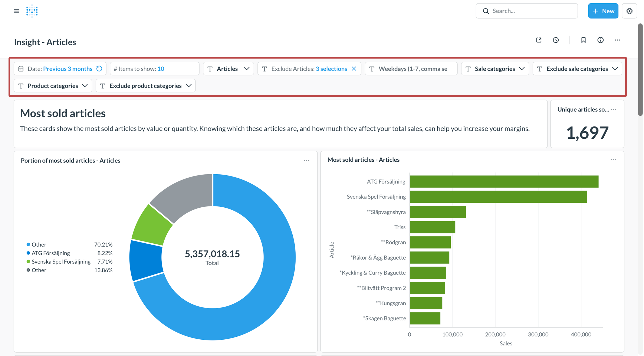Reset the Date filter to default
The width and height of the screenshot is (644, 356).
click(x=99, y=69)
